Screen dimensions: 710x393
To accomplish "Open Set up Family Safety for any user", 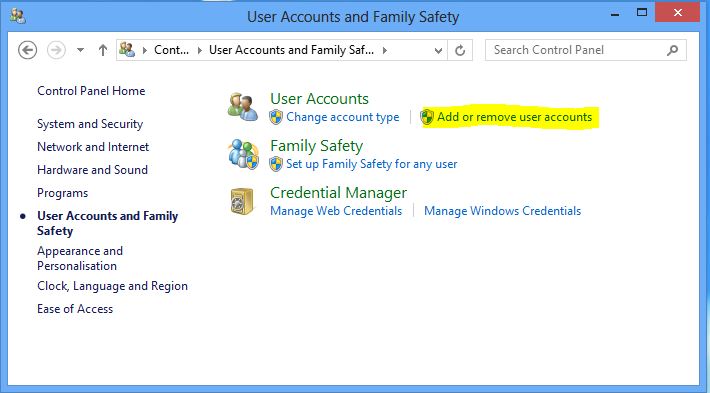I will [372, 164].
